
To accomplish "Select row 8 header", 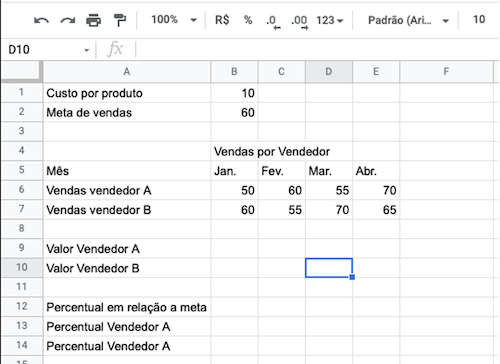I will (22, 229).
